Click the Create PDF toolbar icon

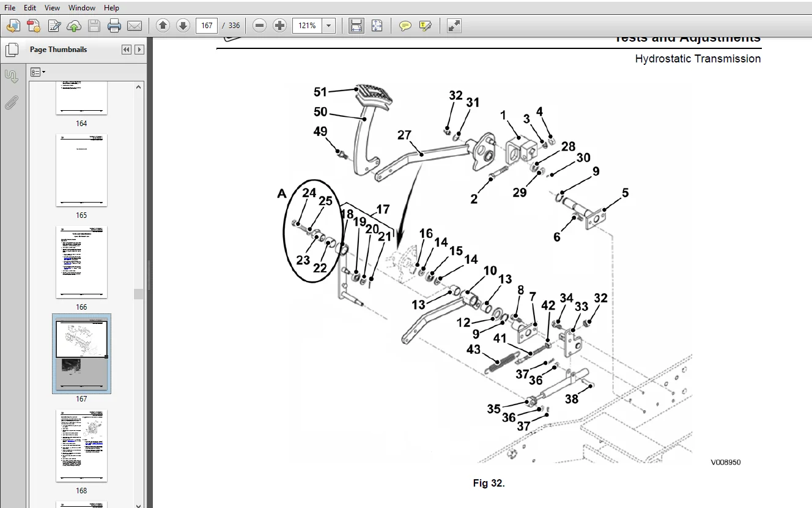click(13, 26)
